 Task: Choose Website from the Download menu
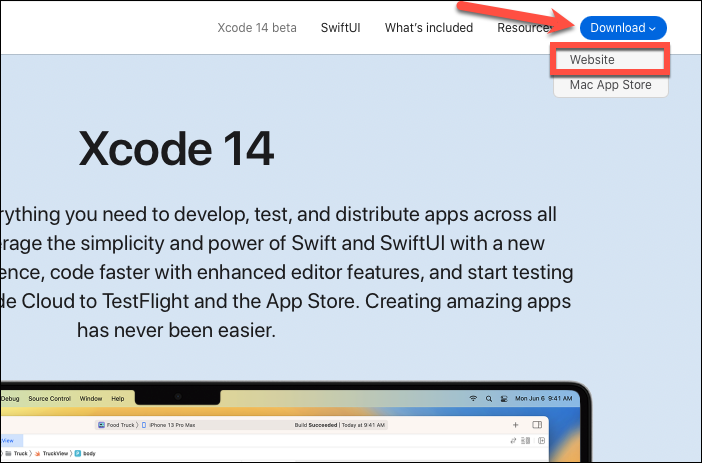tap(610, 60)
